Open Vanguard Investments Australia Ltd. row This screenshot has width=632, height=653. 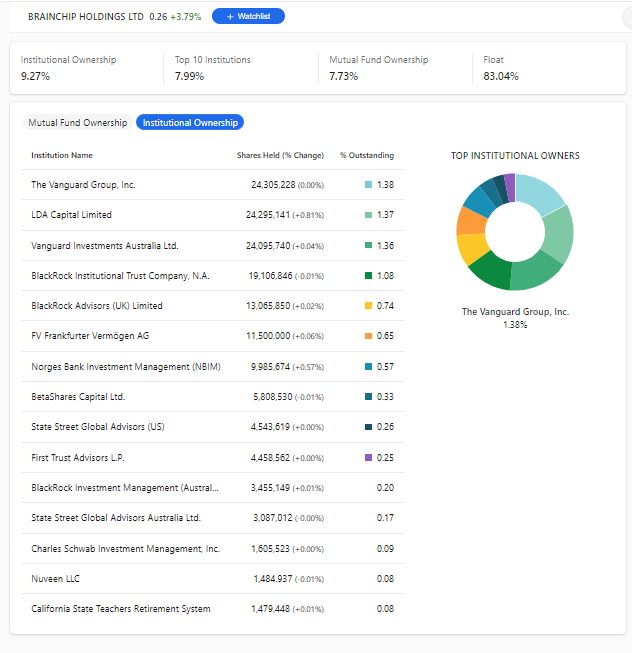tap(105, 246)
